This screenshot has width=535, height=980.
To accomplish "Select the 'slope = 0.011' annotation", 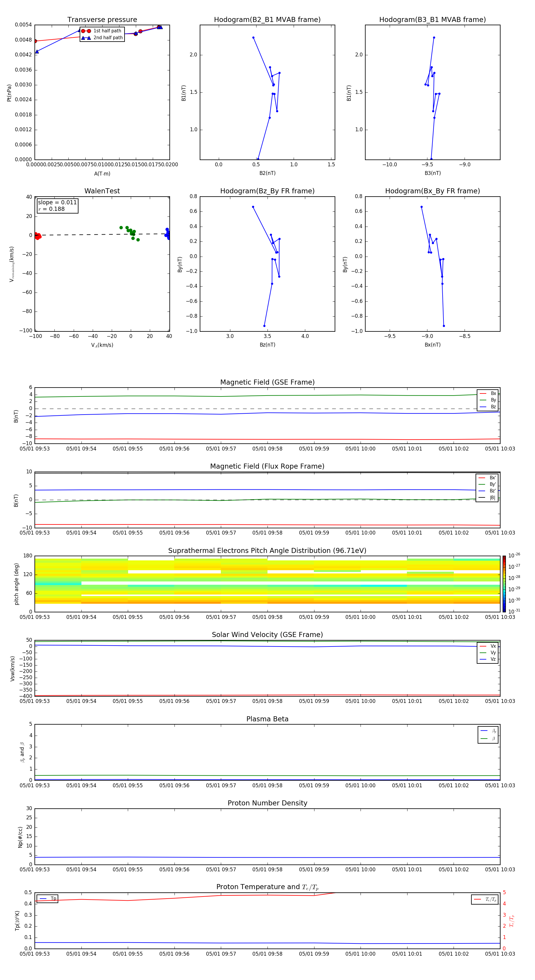I will pyautogui.click(x=57, y=203).
